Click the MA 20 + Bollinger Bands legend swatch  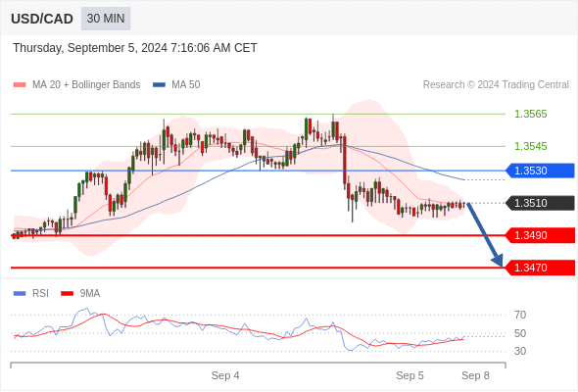[x=20, y=85]
